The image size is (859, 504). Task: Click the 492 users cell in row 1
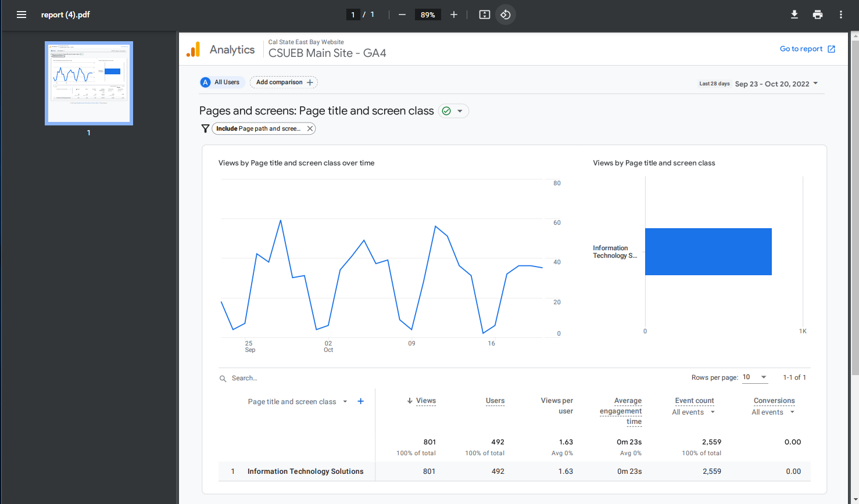[x=498, y=471]
